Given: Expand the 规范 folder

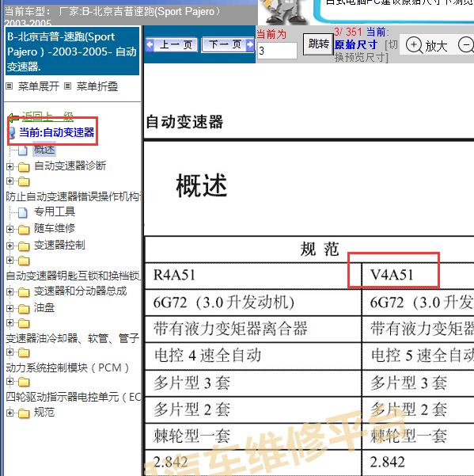Looking at the screenshot, I should (9, 413).
